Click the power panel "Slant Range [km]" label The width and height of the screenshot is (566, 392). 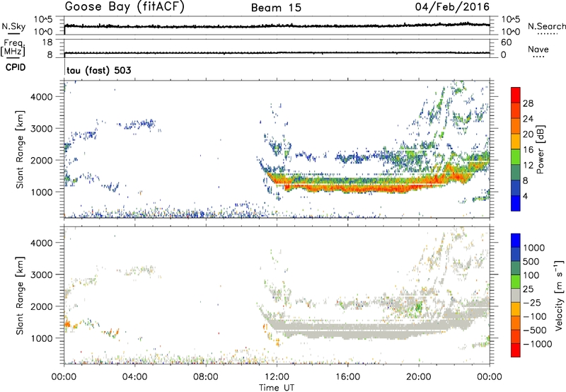pyautogui.click(x=20, y=149)
